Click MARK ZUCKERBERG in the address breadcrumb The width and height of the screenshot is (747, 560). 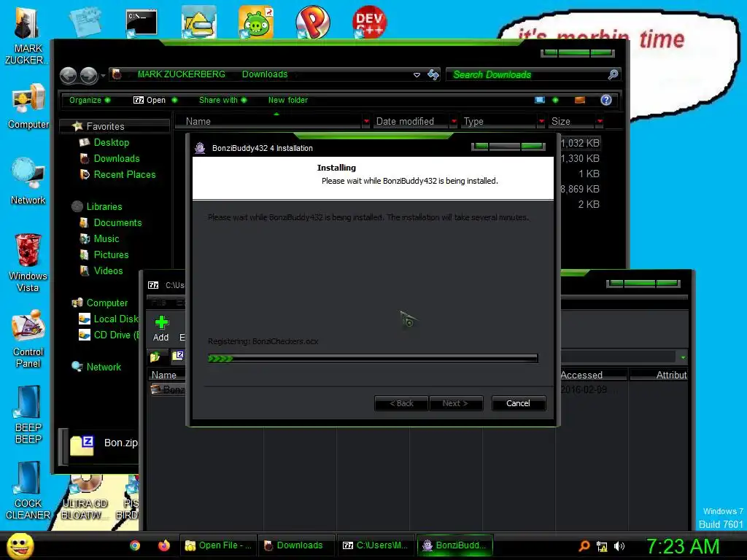[x=182, y=74]
